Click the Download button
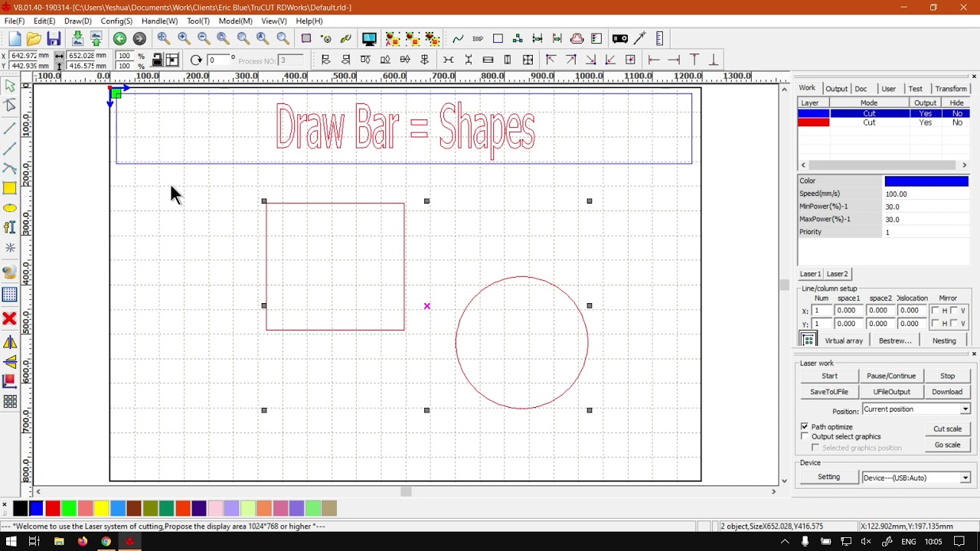The image size is (980, 551). (947, 392)
